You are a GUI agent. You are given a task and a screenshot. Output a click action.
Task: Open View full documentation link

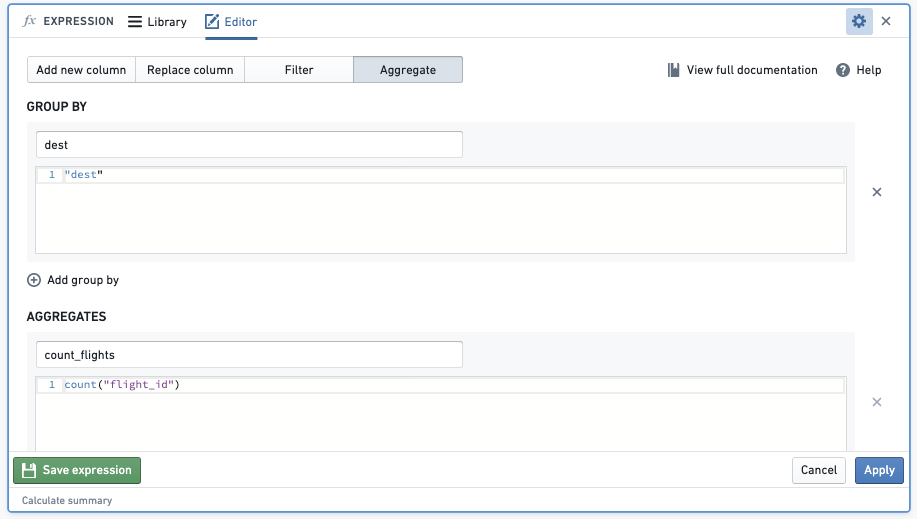752,70
